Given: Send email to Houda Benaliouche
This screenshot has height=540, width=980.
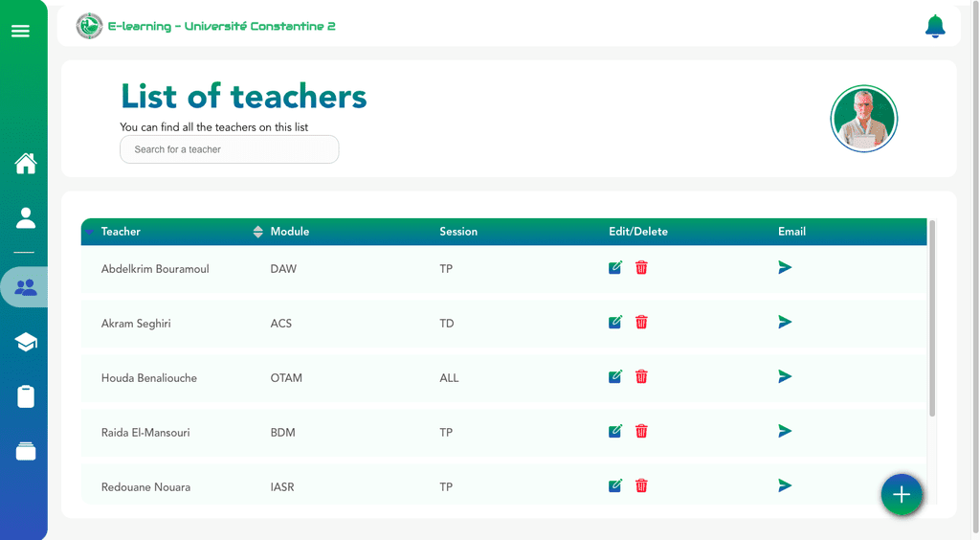Looking at the screenshot, I should [x=785, y=376].
